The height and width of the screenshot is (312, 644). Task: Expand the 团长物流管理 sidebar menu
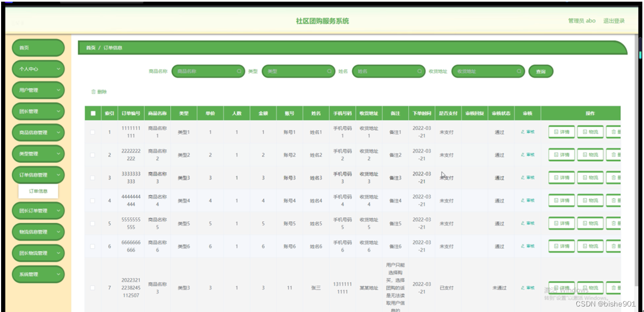tap(38, 253)
